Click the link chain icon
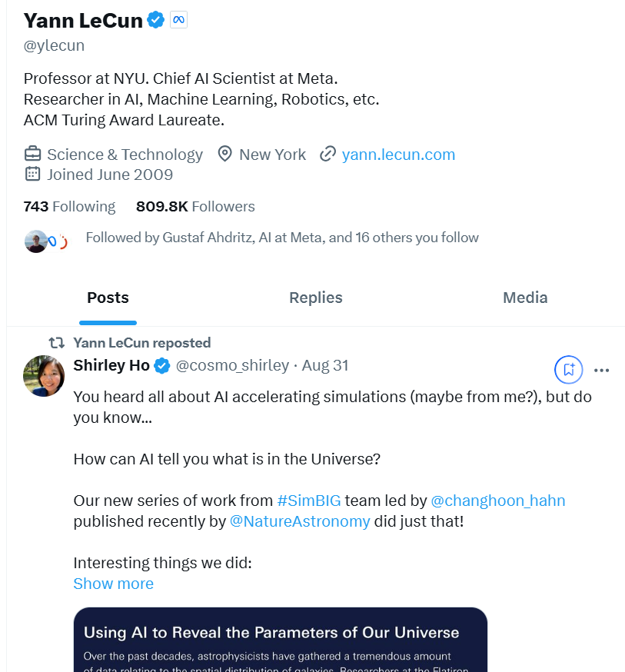This screenshot has height=672, width=625. pos(328,155)
